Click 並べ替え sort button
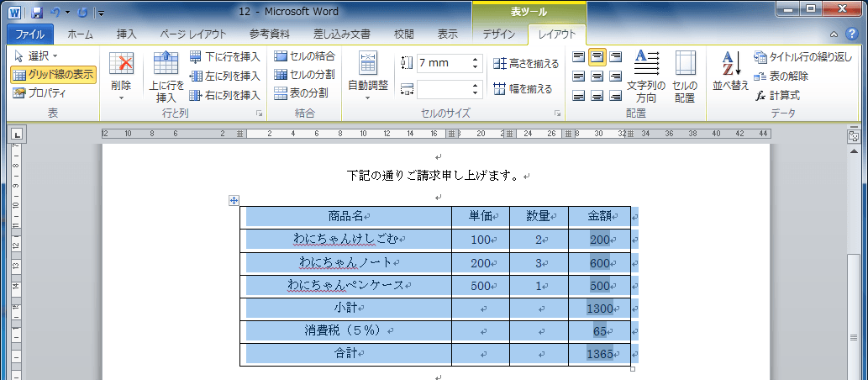Screen dimensions: 868x380 coord(731,71)
